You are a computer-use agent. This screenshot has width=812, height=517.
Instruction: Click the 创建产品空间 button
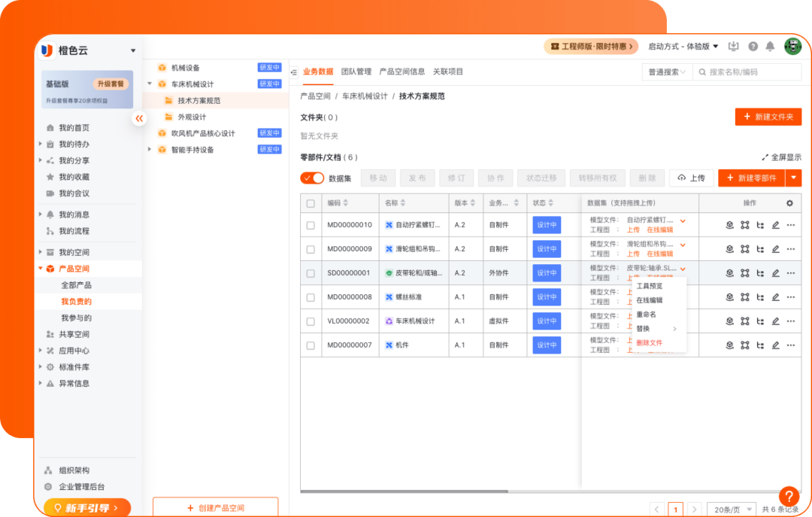tap(215, 508)
